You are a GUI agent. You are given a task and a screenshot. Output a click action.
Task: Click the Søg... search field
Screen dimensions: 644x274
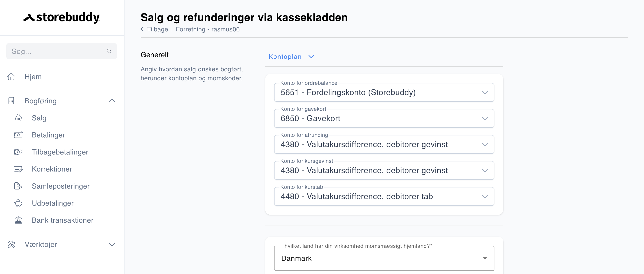click(62, 51)
